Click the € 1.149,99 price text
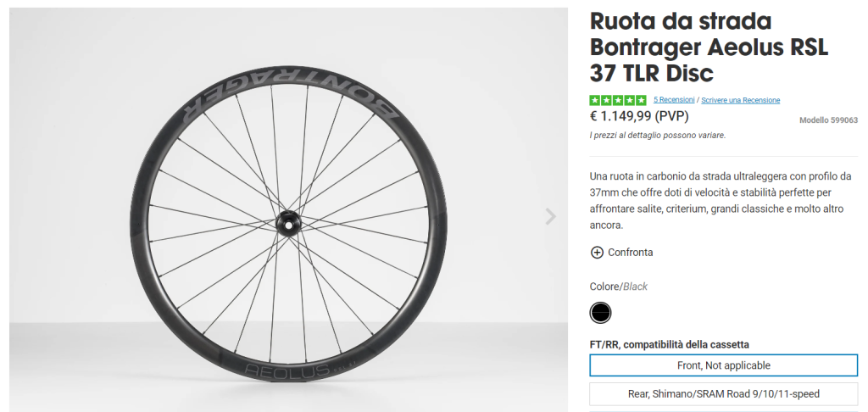 click(639, 116)
